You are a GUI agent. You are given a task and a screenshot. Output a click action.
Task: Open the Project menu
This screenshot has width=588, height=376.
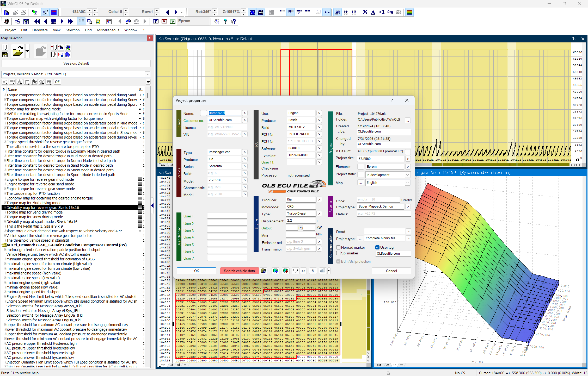click(10, 30)
